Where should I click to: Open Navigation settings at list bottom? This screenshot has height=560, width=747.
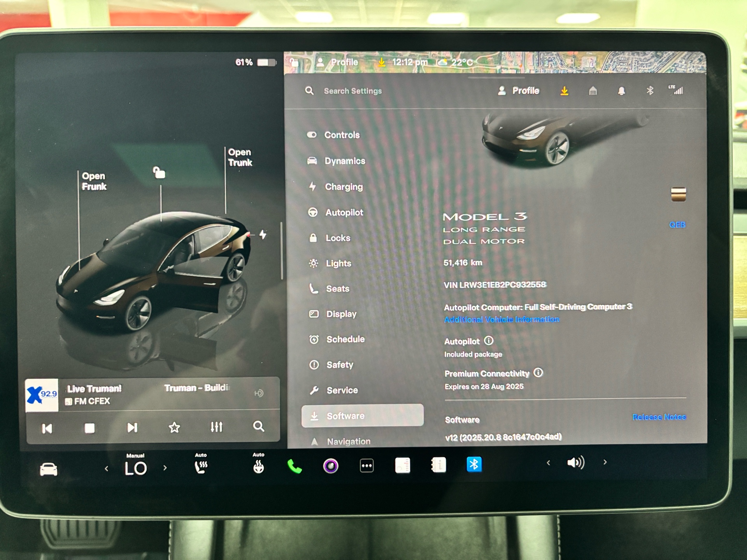pos(340,441)
